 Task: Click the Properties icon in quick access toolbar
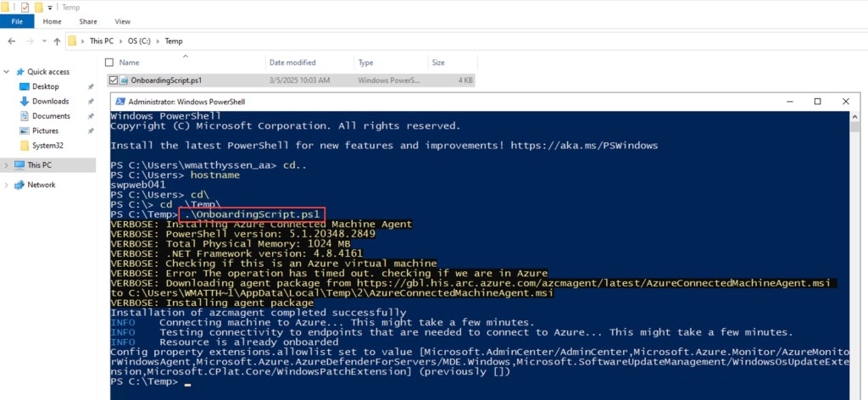click(25, 6)
